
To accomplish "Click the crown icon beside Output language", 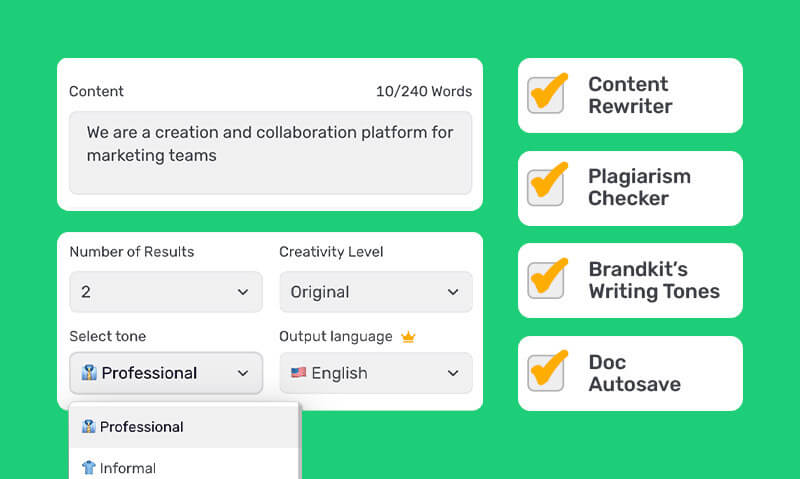I will tap(408, 337).
